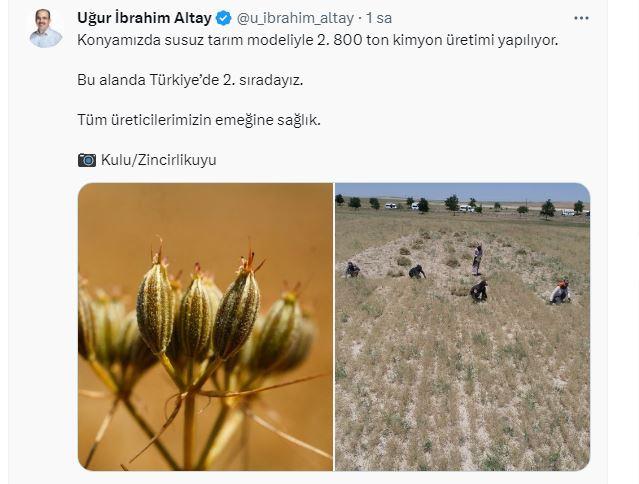
Task: Click the sentence 'Bu alanda Türkiye'de 2. sıradayız.'
Action: 190,80
